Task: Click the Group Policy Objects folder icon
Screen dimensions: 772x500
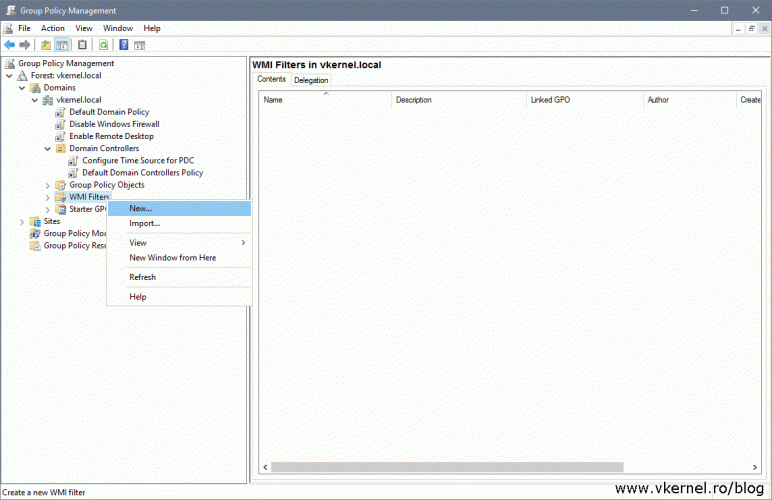Action: (61, 185)
